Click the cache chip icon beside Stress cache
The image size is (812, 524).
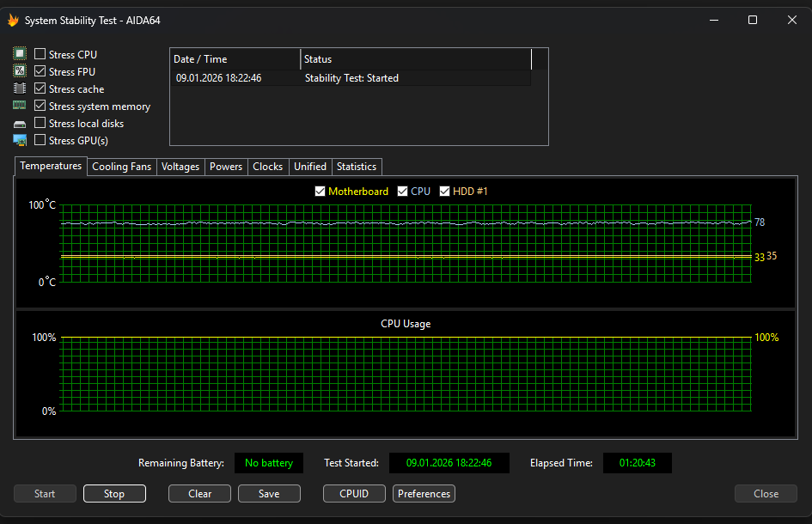(x=20, y=88)
